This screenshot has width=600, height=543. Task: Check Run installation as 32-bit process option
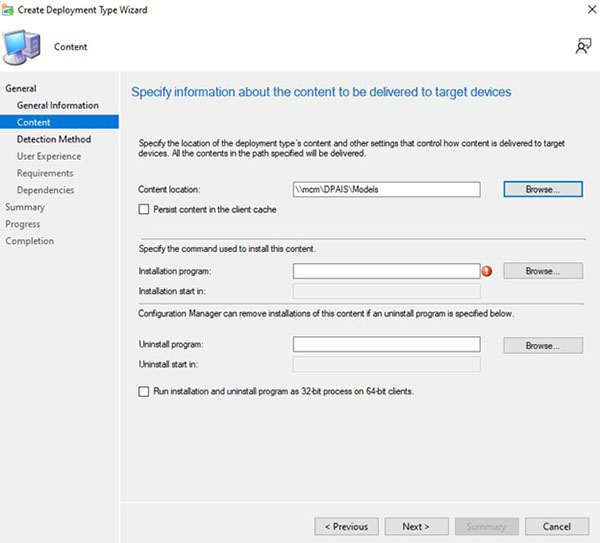coord(145,391)
